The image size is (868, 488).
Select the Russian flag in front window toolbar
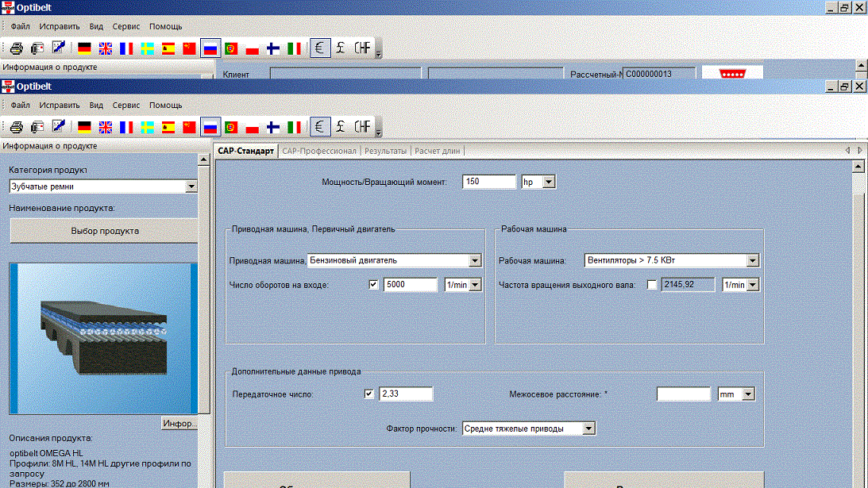pyautogui.click(x=210, y=127)
